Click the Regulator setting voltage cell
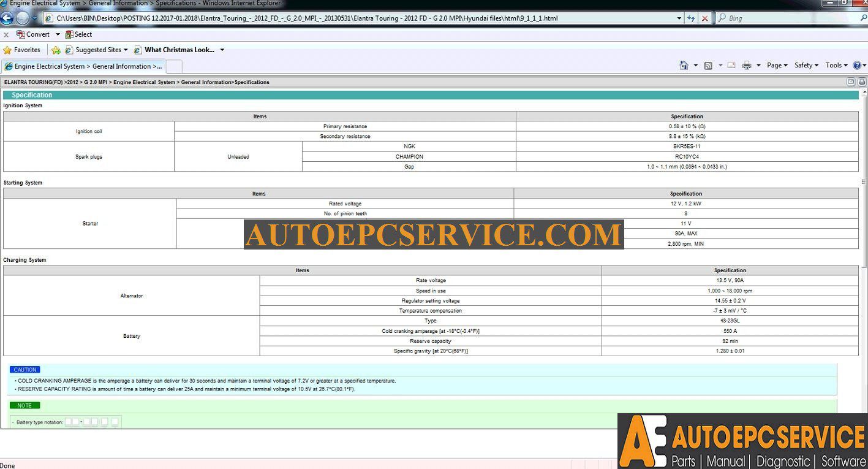Viewport: 868px width, 469px height. (x=431, y=300)
